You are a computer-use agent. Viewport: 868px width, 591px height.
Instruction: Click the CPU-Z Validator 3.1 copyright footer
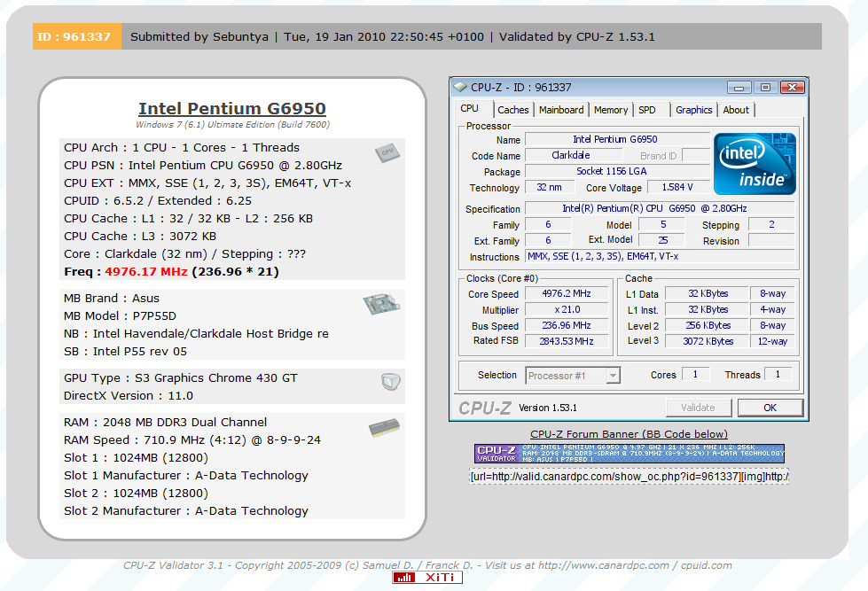point(427,565)
